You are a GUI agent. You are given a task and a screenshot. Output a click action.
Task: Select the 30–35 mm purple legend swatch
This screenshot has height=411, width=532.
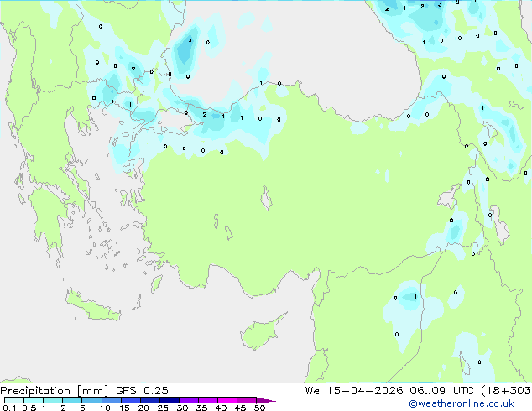(188, 400)
